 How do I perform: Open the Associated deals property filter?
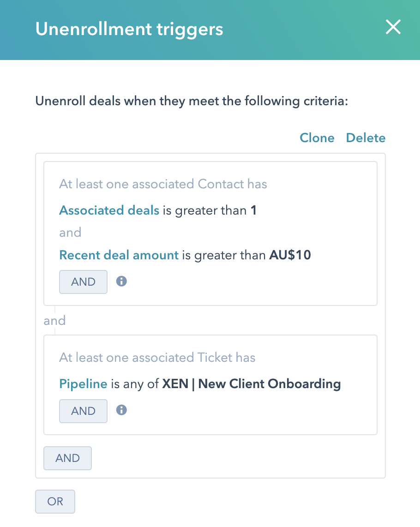(x=109, y=210)
